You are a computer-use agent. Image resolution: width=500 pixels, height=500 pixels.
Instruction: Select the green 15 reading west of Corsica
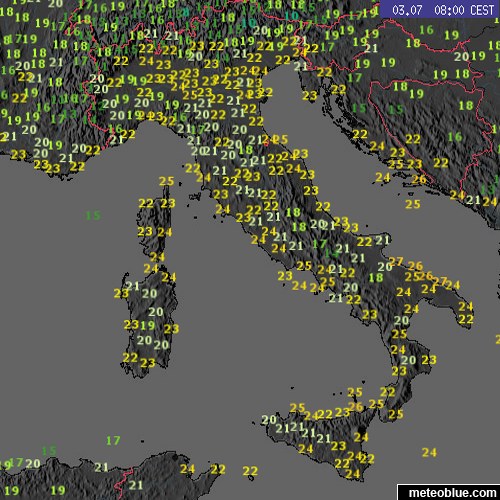93,216
